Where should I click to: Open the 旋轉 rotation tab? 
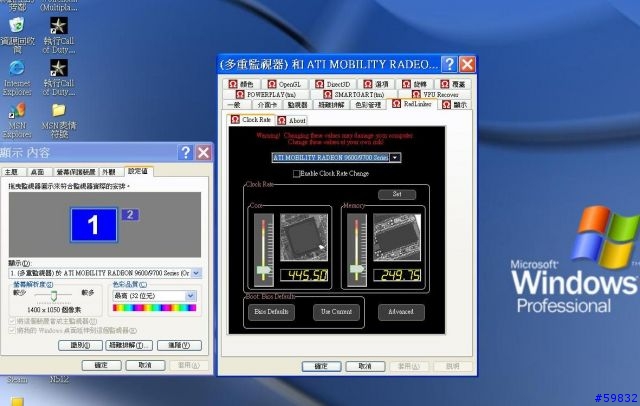pos(415,84)
